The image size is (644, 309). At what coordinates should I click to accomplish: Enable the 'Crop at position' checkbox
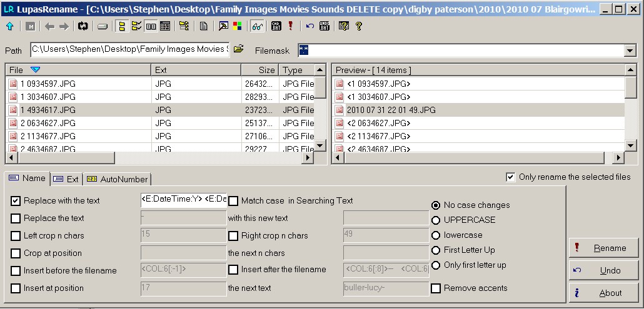click(16, 253)
